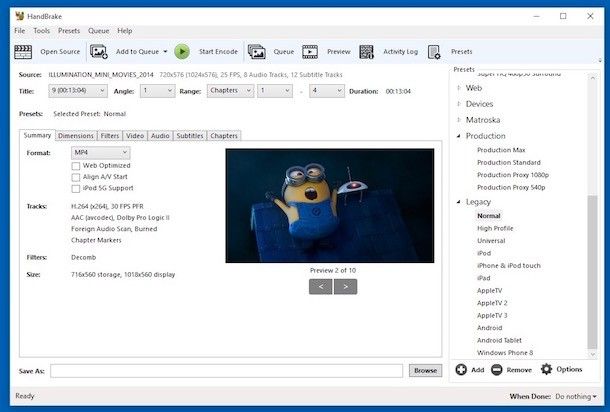Select the AppleTV 3 preset
This screenshot has height=412, width=610.
(492, 316)
